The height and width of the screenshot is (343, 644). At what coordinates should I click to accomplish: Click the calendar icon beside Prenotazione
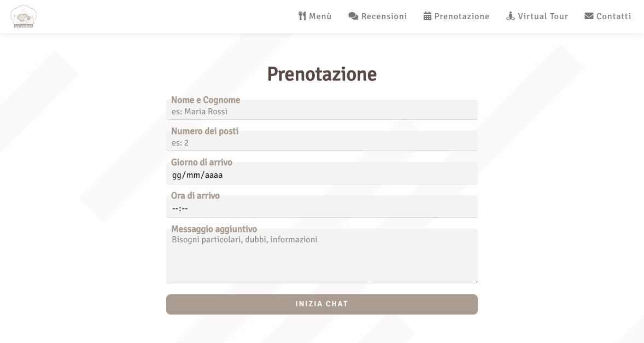(x=428, y=16)
